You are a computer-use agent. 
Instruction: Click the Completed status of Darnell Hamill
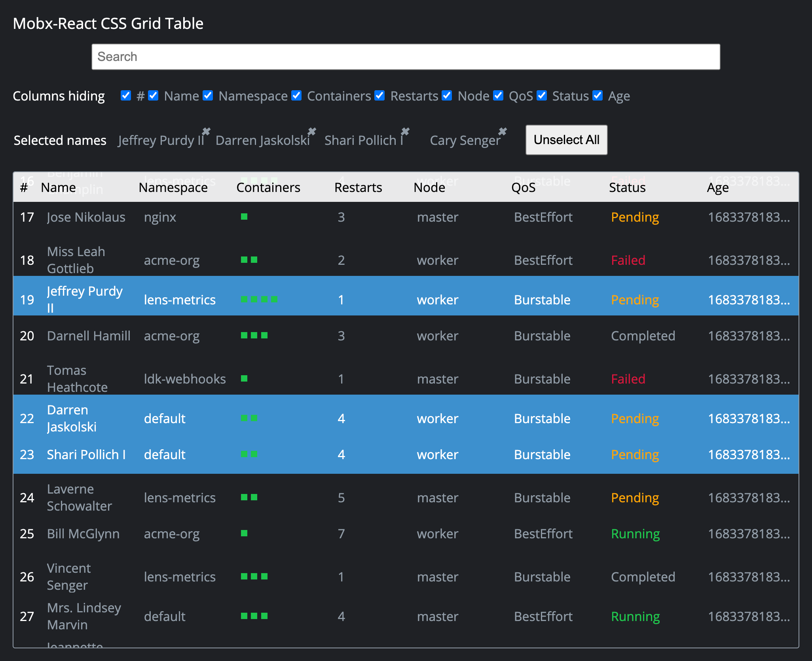click(643, 336)
